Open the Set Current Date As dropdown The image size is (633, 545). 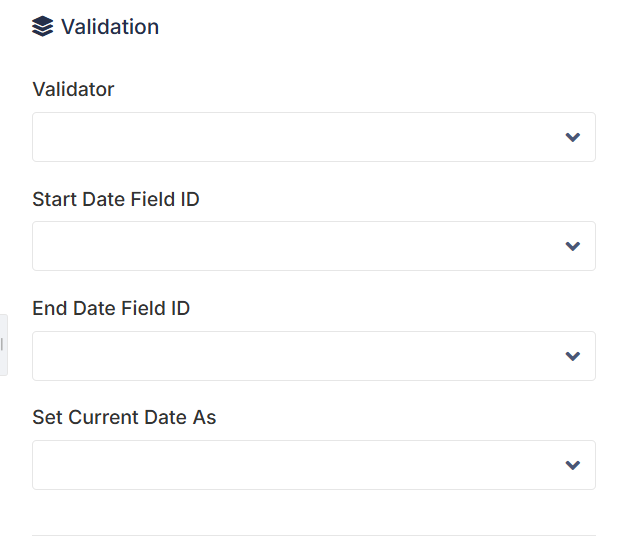(314, 465)
